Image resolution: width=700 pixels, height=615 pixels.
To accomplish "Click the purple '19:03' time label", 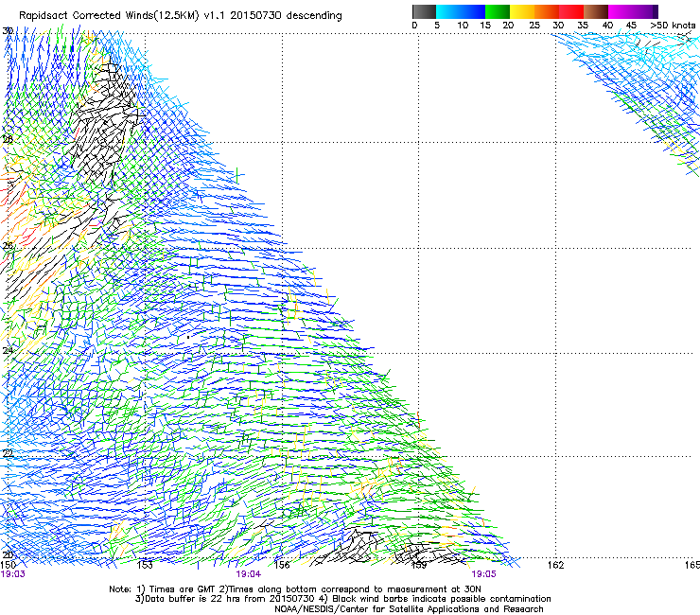I will [13, 574].
